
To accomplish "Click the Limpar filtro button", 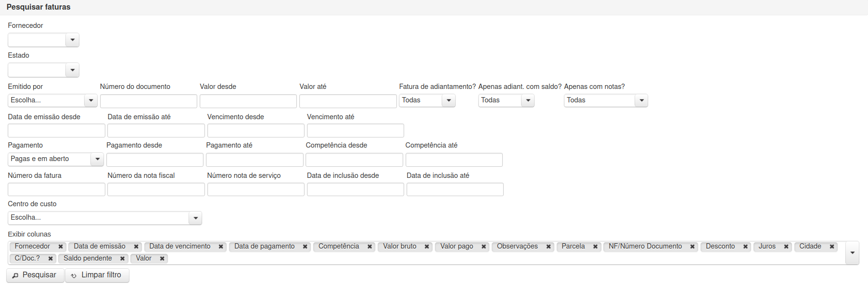I will pos(97,275).
